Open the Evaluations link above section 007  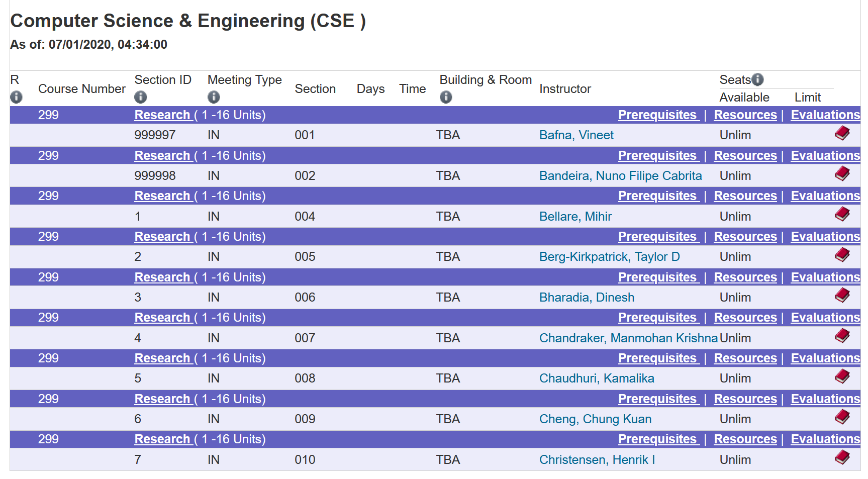tap(825, 318)
